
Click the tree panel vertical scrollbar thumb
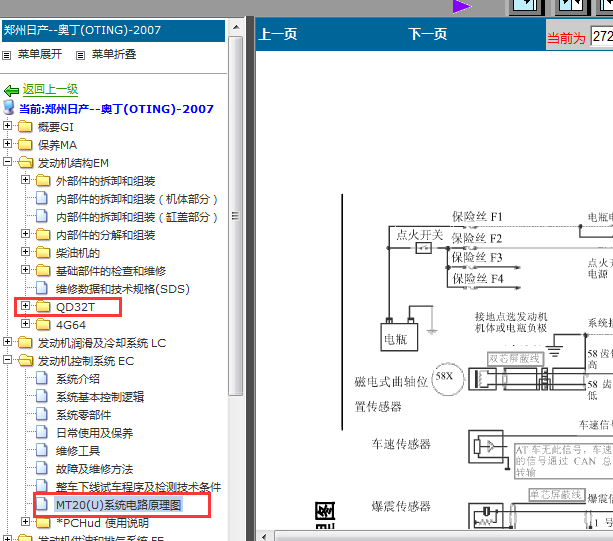click(x=236, y=216)
